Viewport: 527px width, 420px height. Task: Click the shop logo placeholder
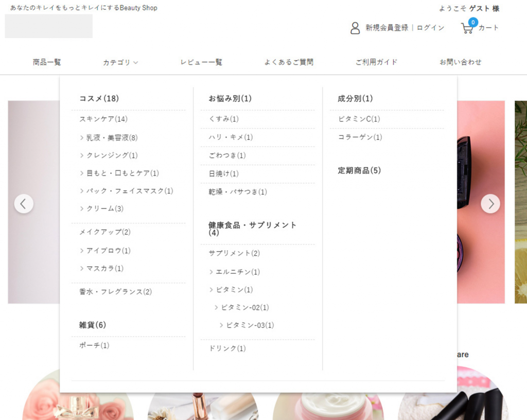(49, 26)
